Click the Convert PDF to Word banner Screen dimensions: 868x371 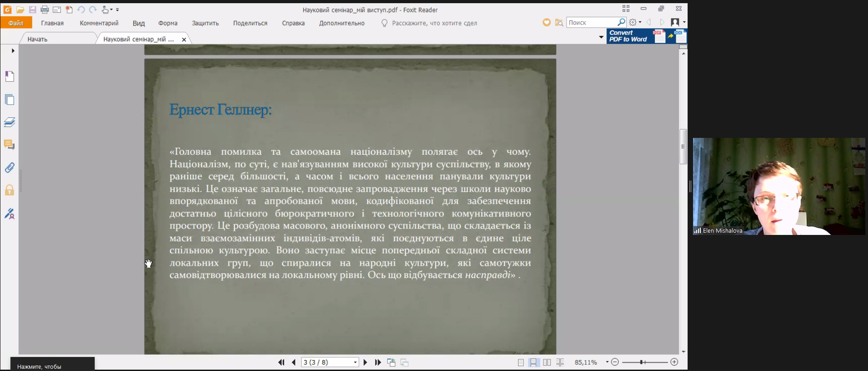point(647,36)
